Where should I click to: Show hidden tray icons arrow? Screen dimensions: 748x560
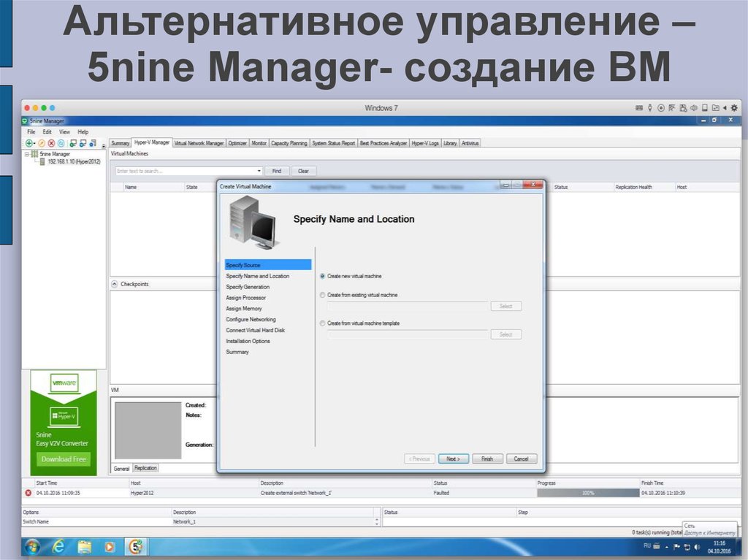point(666,547)
